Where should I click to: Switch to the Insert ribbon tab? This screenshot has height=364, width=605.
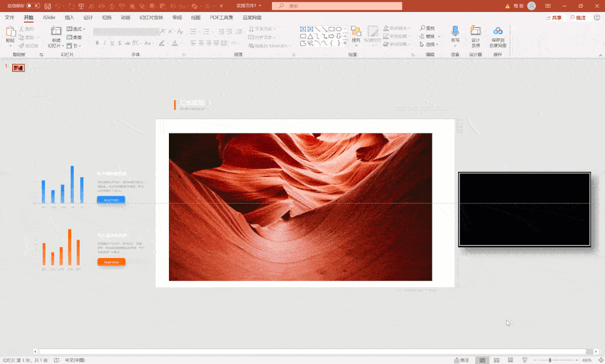pos(69,17)
